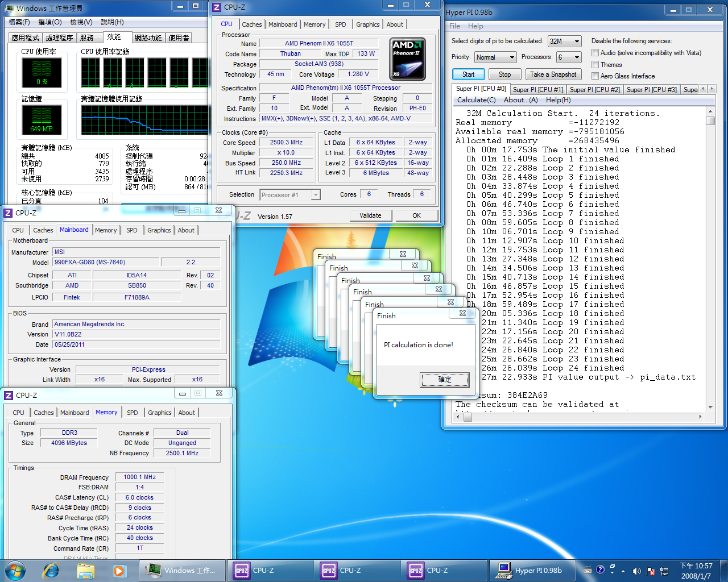Open the Priority Normal dropdown
The height and width of the screenshot is (582, 728).
(495, 57)
